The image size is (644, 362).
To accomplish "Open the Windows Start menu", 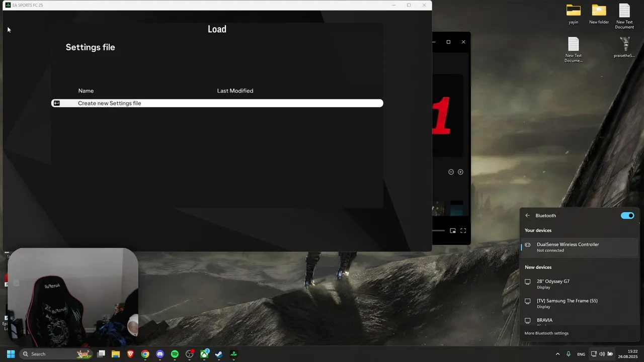I will coord(11,354).
